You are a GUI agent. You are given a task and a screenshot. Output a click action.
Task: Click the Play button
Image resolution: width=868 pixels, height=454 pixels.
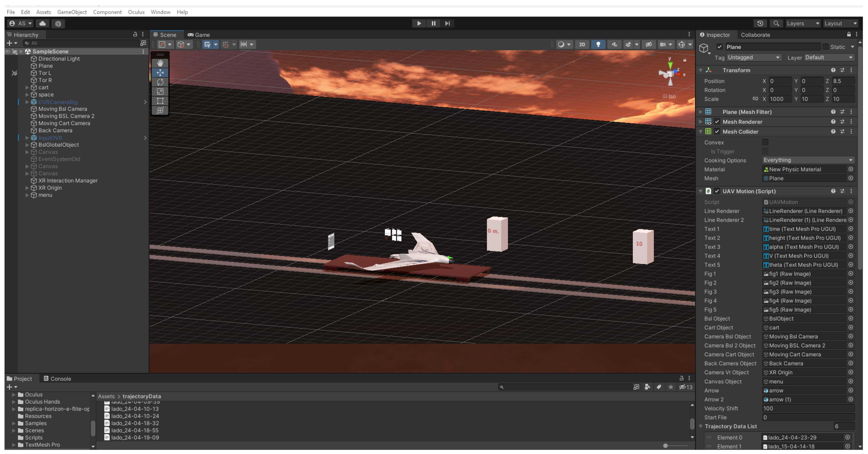[419, 23]
